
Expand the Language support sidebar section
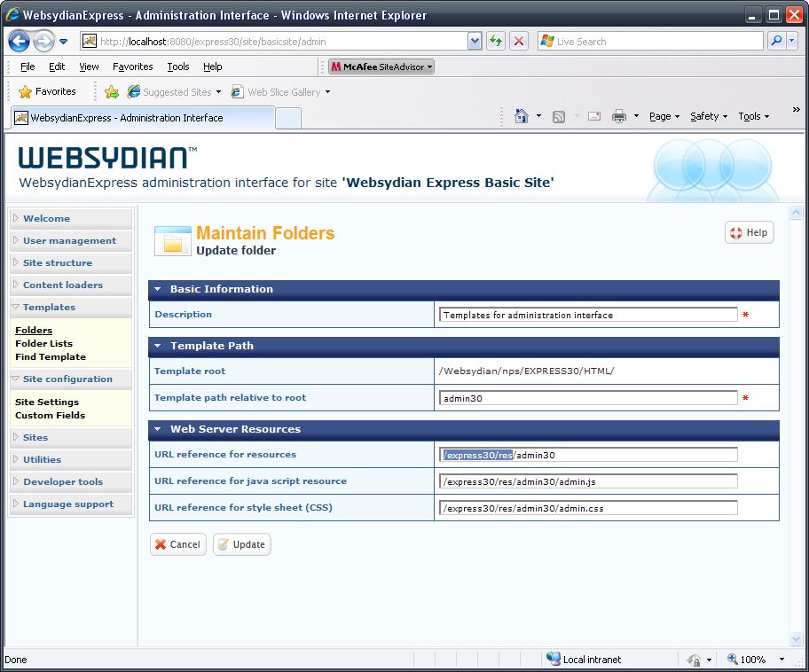pos(71,504)
